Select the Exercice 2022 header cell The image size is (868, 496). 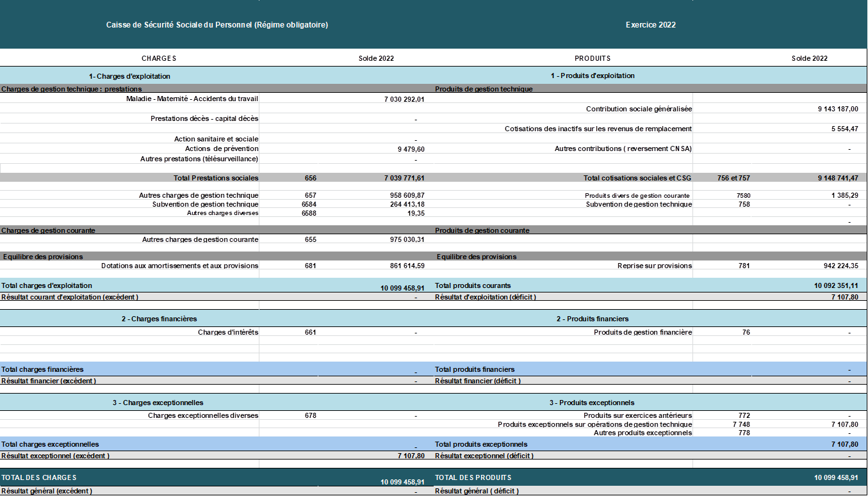pyautogui.click(x=650, y=25)
